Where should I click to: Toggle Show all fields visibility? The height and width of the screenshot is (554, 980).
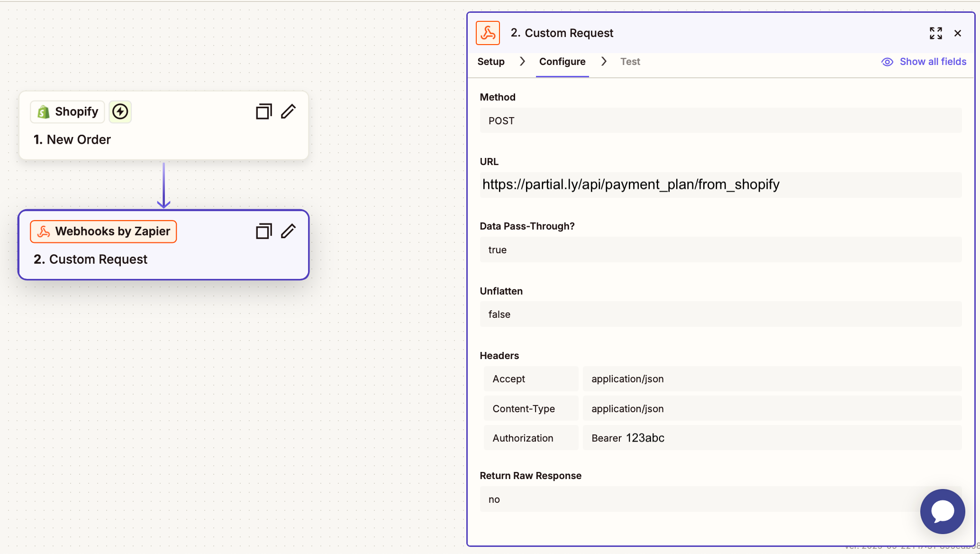[x=923, y=62]
